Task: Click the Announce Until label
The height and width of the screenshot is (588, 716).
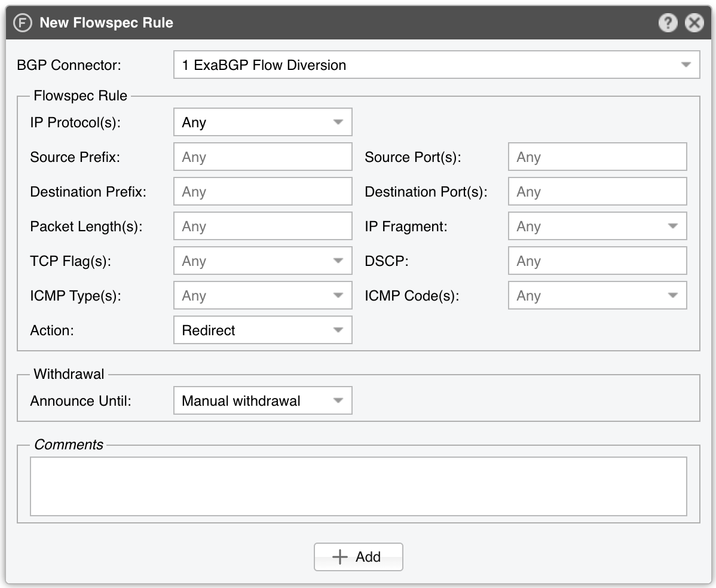Action: tap(80, 401)
